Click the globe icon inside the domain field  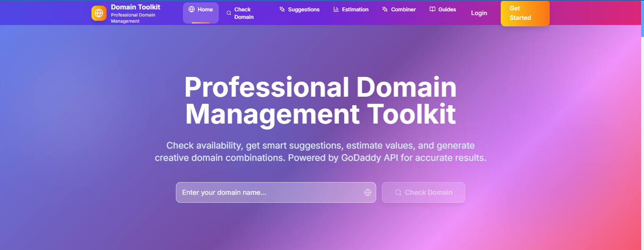(368, 192)
